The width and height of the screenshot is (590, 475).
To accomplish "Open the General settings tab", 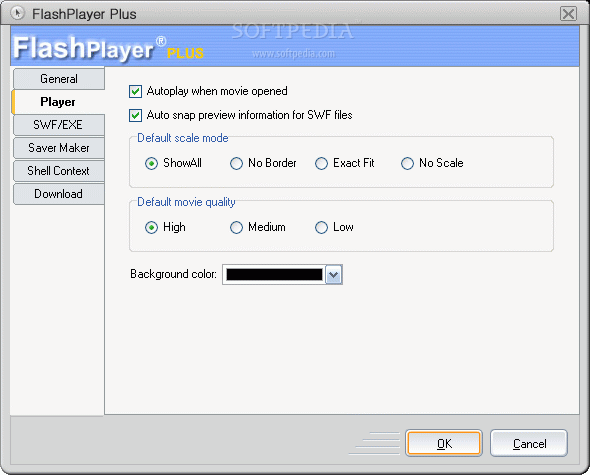I will [59, 79].
